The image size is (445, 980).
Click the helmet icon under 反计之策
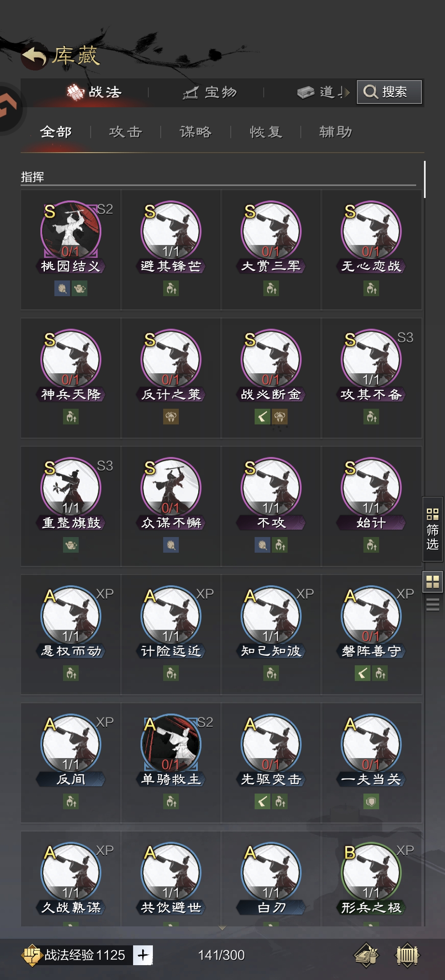click(x=171, y=417)
